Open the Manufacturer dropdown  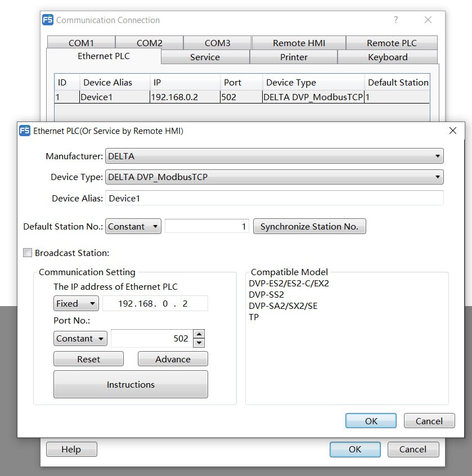[274, 156]
